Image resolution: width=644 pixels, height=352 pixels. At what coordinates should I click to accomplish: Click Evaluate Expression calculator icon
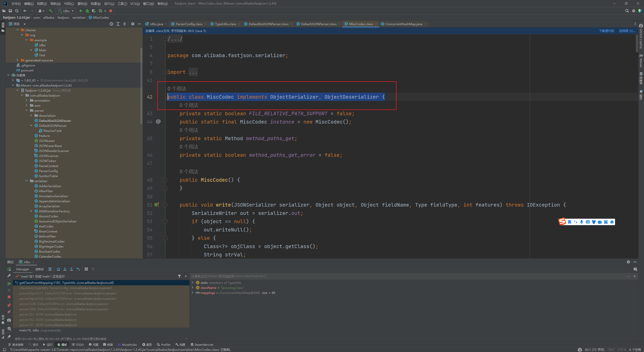[x=86, y=269]
